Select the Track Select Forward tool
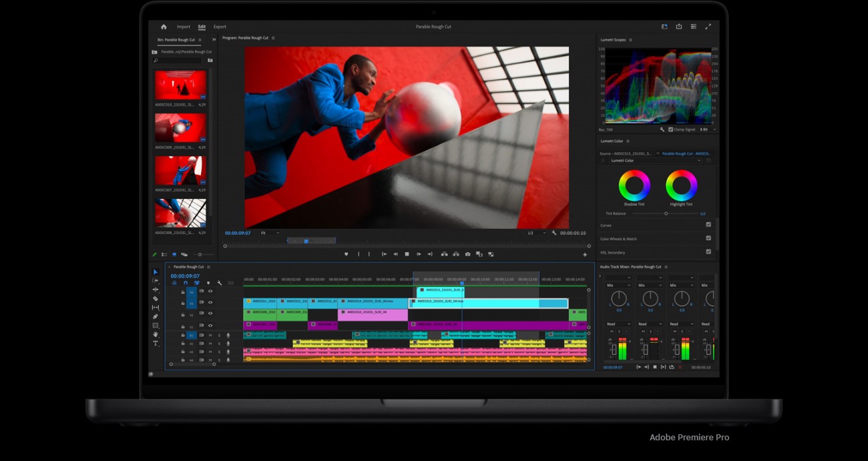This screenshot has height=461, width=868. pyautogui.click(x=156, y=281)
